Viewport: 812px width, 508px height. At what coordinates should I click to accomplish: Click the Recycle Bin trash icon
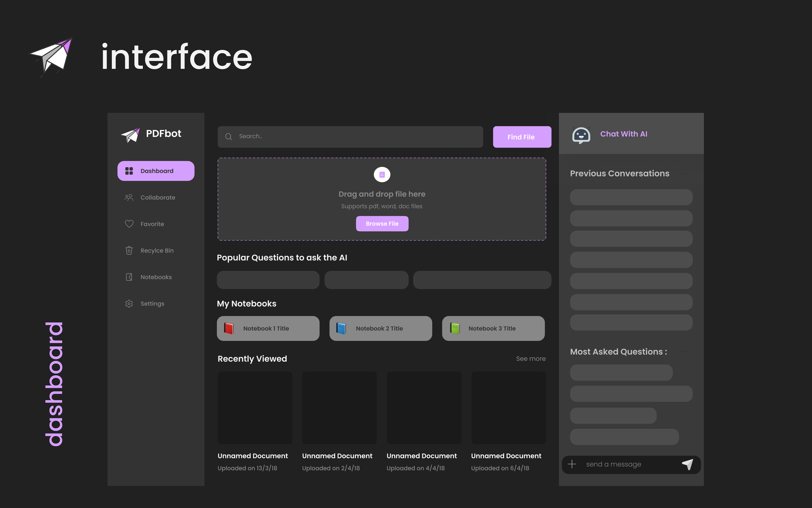click(x=129, y=250)
